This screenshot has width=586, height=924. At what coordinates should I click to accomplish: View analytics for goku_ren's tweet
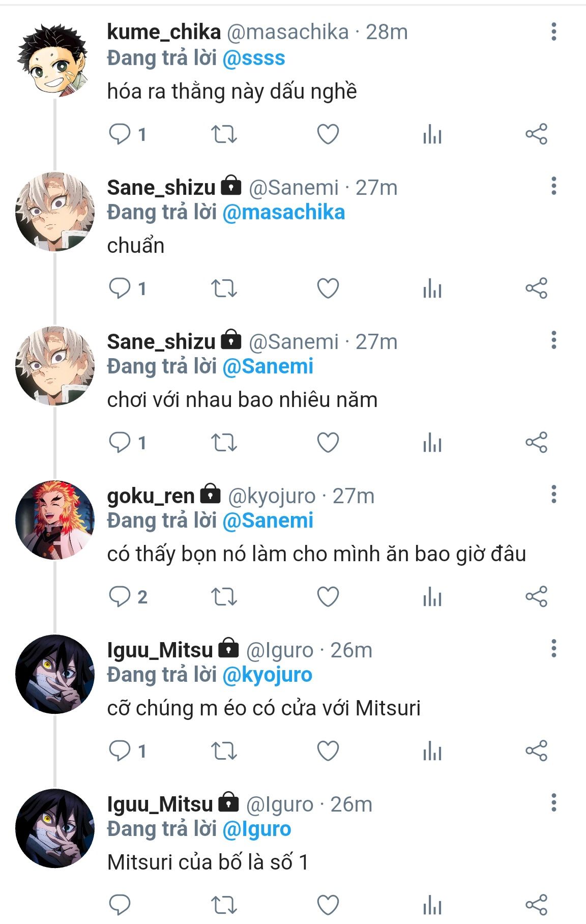click(x=432, y=596)
